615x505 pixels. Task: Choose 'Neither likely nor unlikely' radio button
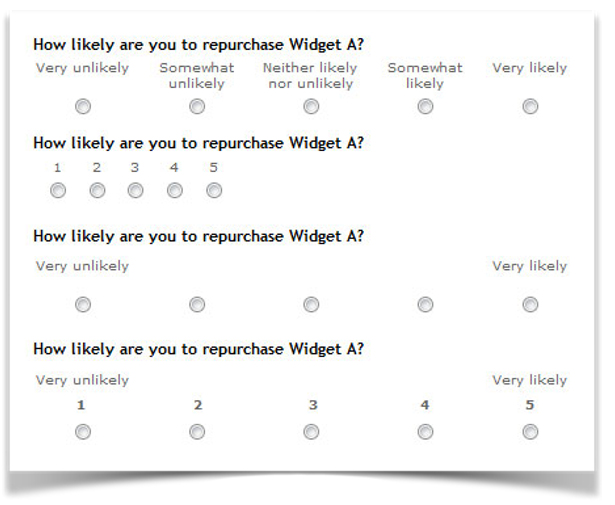pos(311,107)
